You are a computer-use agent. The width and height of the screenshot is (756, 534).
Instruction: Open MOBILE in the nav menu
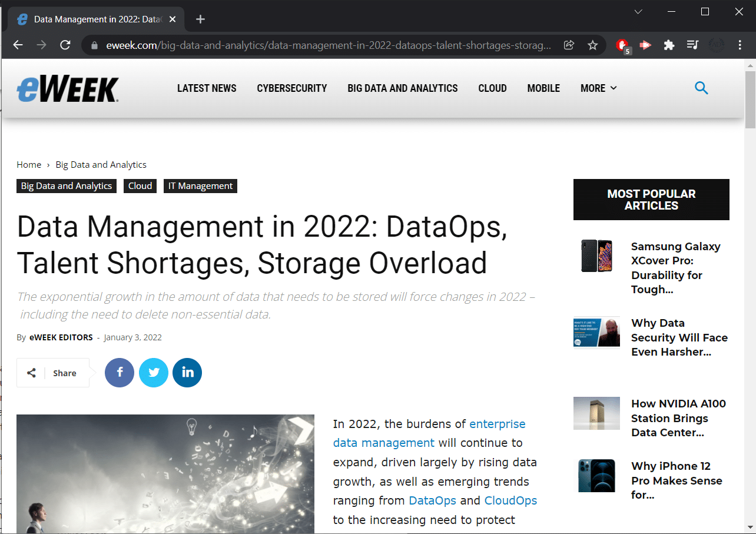tap(543, 88)
